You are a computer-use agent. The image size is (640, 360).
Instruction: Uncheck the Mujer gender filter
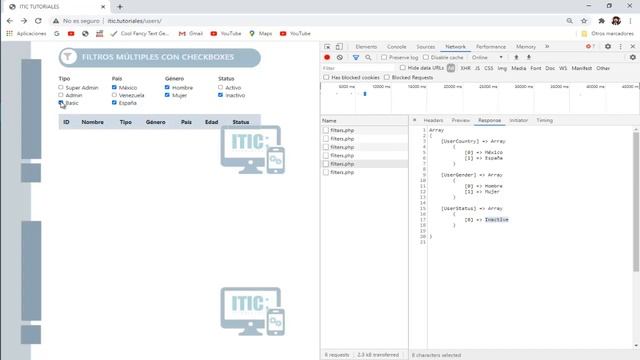[167, 95]
